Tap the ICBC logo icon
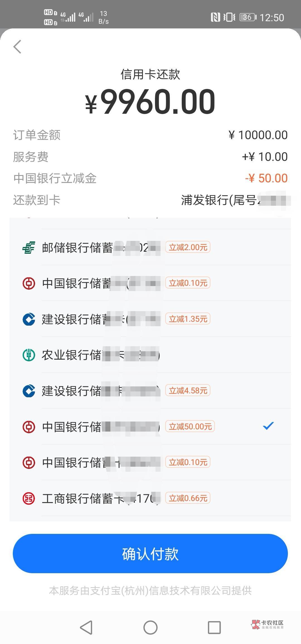Image resolution: width=301 pixels, height=644 pixels. coord(29,498)
